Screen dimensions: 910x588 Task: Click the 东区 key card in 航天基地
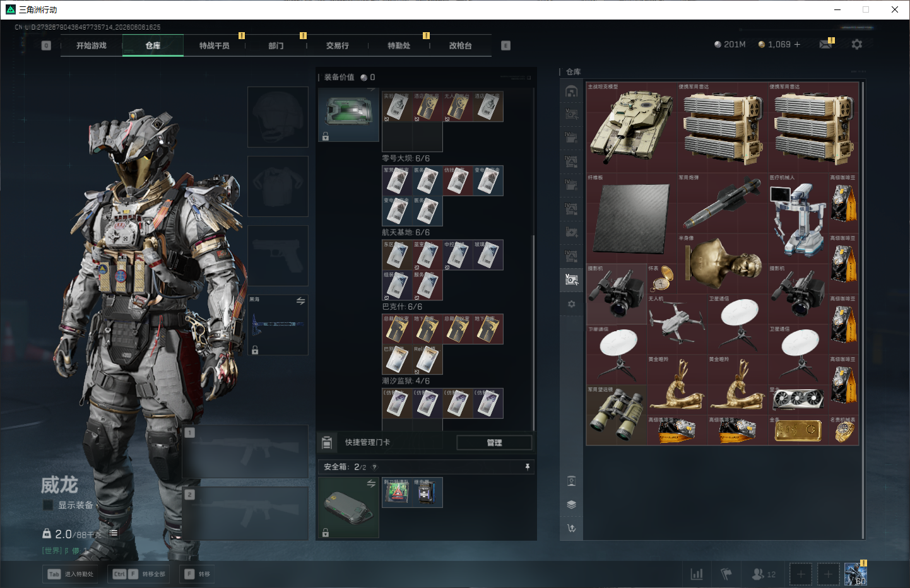point(397,255)
